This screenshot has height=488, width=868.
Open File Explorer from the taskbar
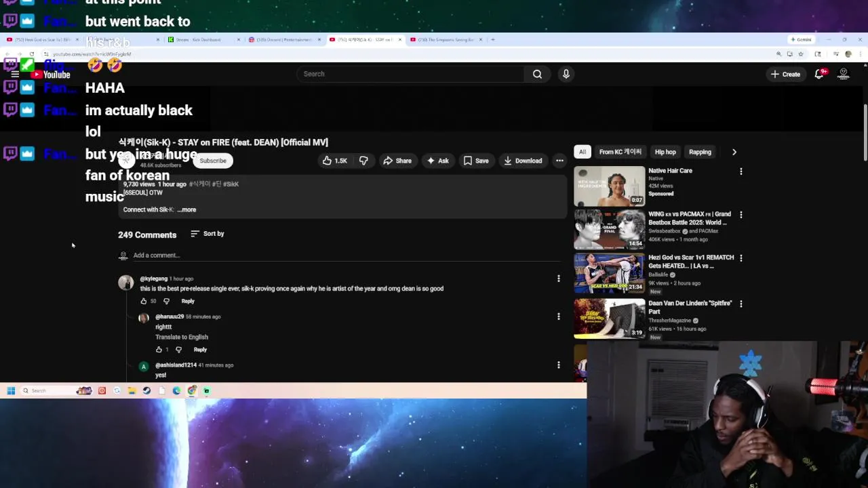point(132,390)
